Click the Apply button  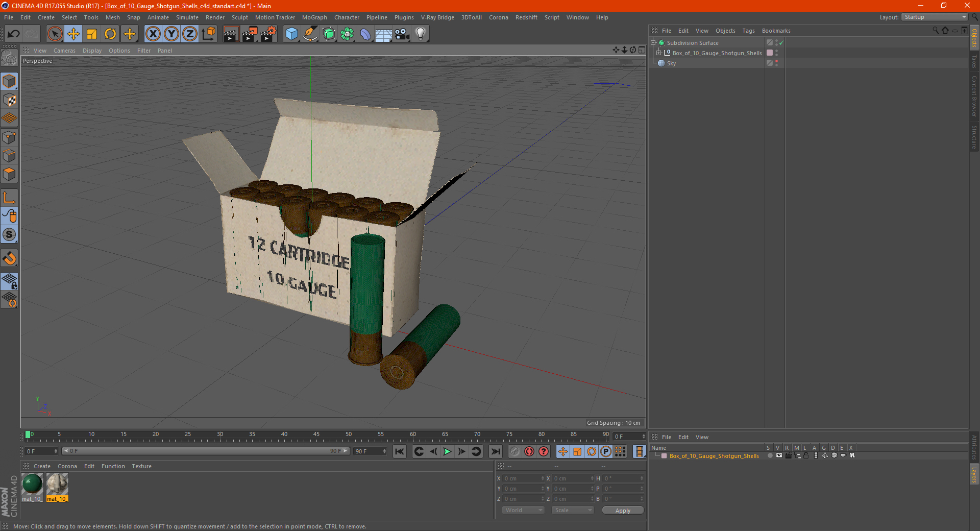click(623, 510)
